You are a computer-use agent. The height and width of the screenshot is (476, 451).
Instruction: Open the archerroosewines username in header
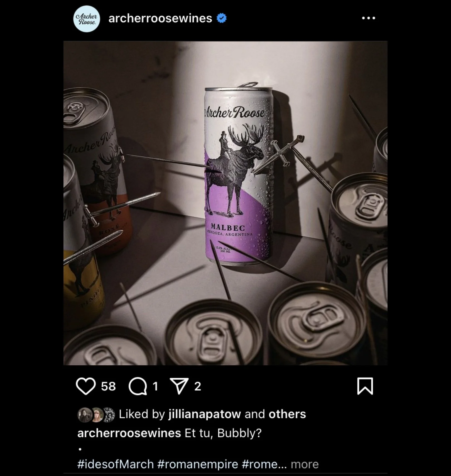[160, 18]
